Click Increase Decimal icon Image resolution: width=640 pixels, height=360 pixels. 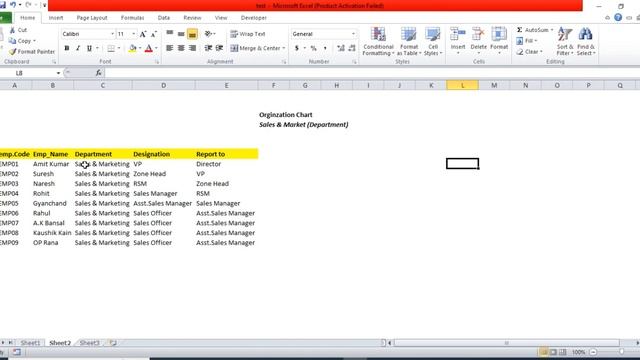341,48
